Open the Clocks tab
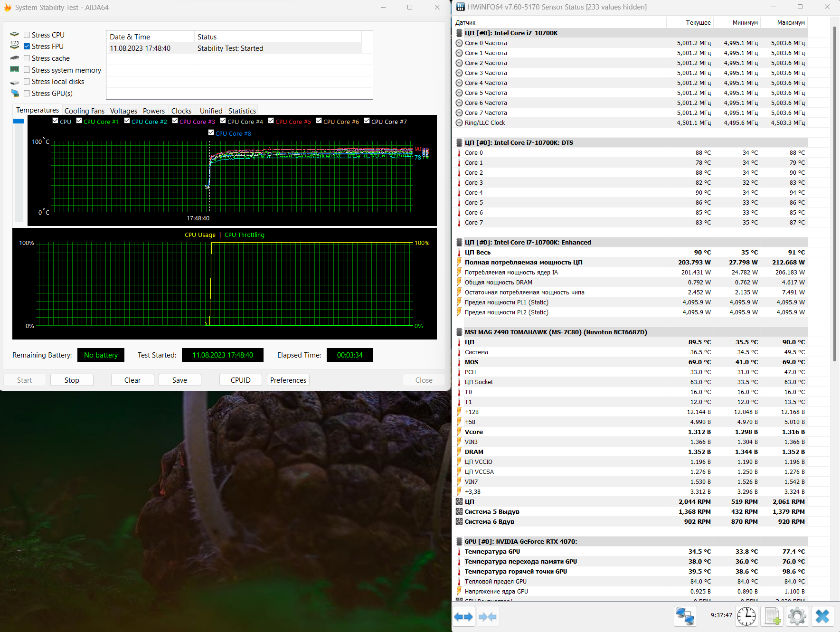The width and height of the screenshot is (840, 632). [x=181, y=111]
